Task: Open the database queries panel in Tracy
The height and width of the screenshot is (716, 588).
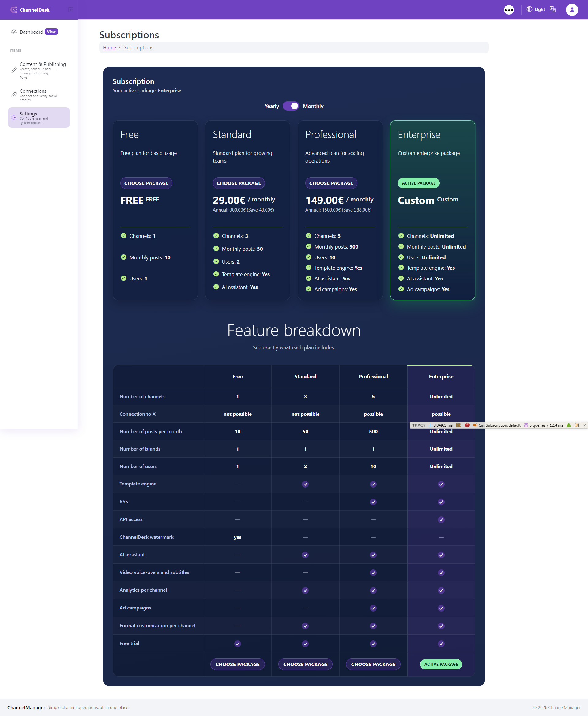Action: click(x=544, y=425)
